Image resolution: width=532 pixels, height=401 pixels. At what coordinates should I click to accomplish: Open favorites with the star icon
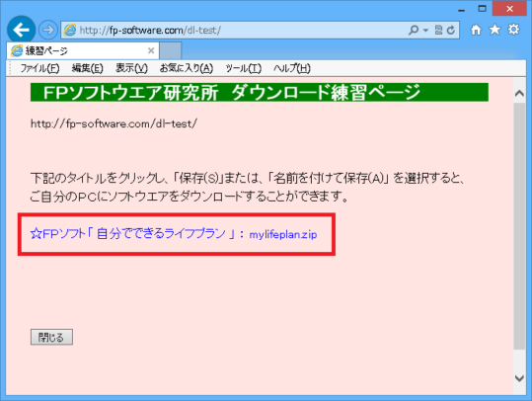[x=494, y=30]
